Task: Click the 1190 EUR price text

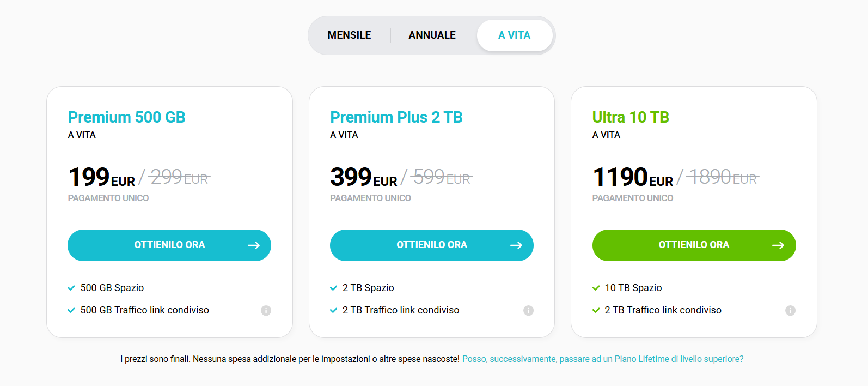Action: click(632, 177)
